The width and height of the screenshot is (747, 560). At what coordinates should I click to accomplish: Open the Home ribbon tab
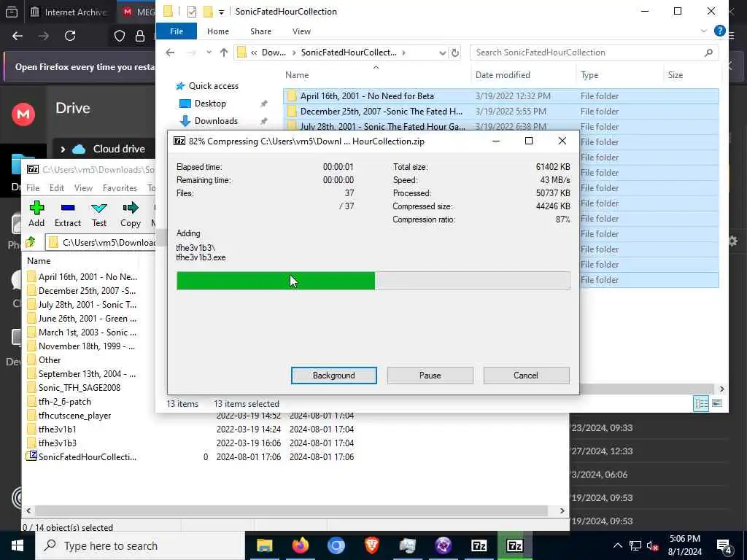(218, 31)
